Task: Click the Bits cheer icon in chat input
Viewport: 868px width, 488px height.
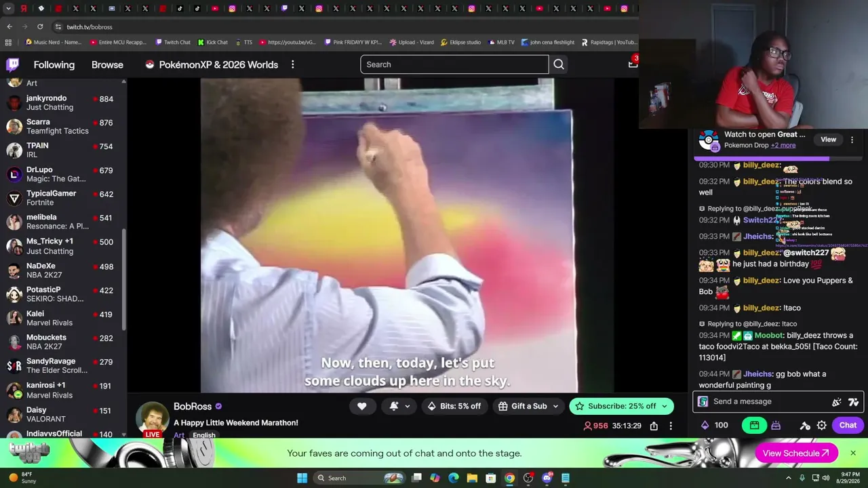Action: click(837, 402)
